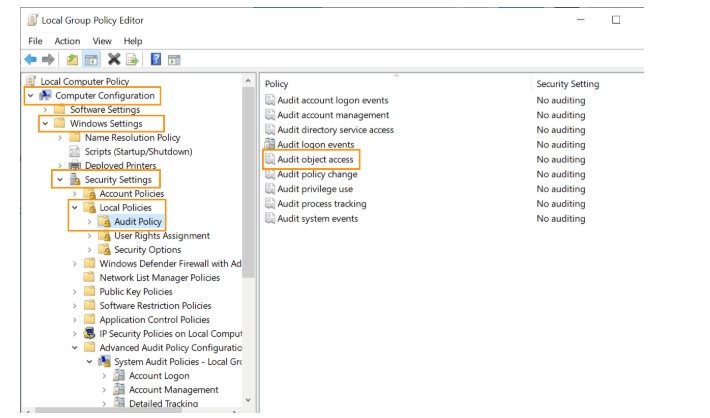Collapse the Security Settings node
Viewport: 710px width, 418px height.
pyautogui.click(x=60, y=180)
